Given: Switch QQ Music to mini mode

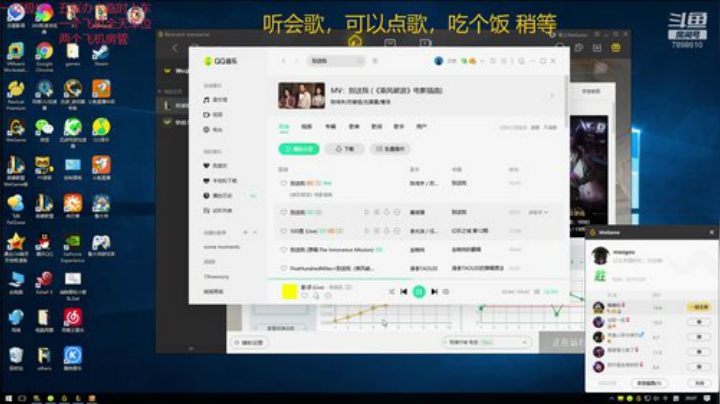Looking at the screenshot, I should pyautogui.click(x=521, y=61).
